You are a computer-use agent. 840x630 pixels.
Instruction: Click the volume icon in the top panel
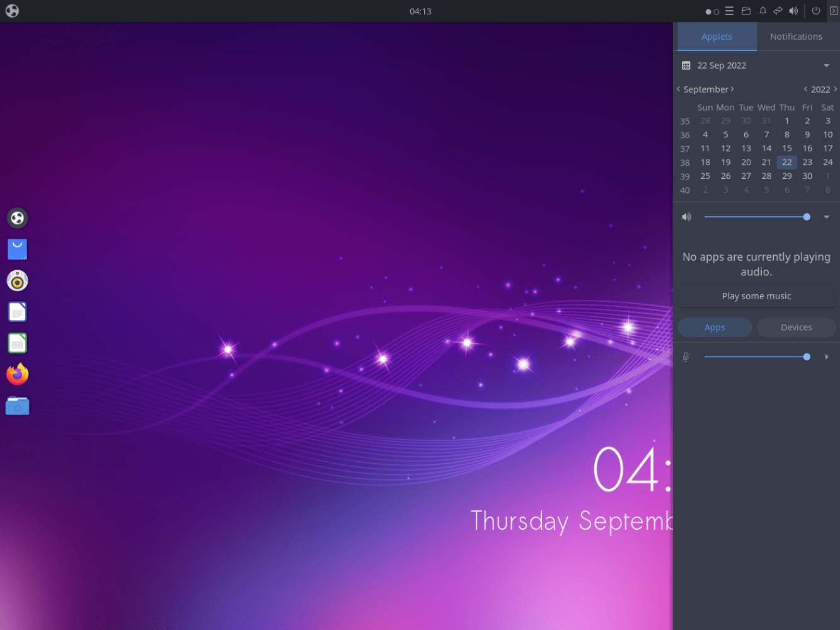point(793,11)
